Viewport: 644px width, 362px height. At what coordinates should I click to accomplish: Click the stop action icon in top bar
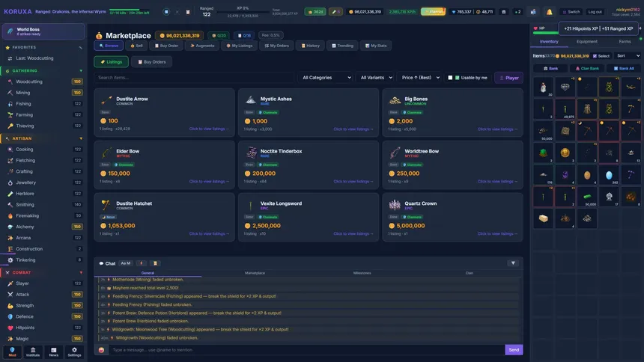pos(166,12)
